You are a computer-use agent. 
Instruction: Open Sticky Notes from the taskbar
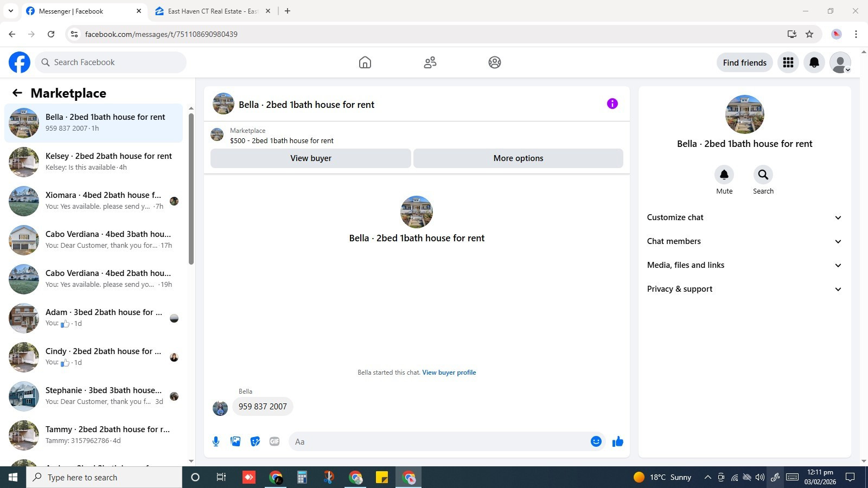tap(382, 477)
